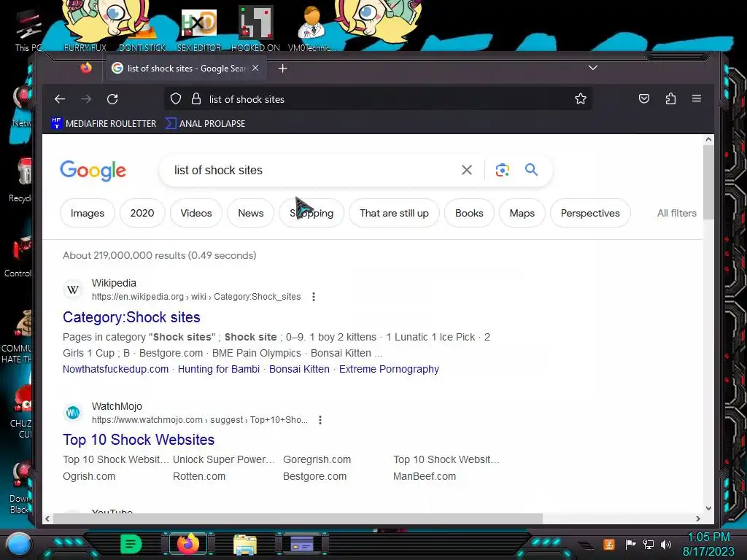The height and width of the screenshot is (560, 747).
Task: View site security padlock icon
Action: (196, 98)
